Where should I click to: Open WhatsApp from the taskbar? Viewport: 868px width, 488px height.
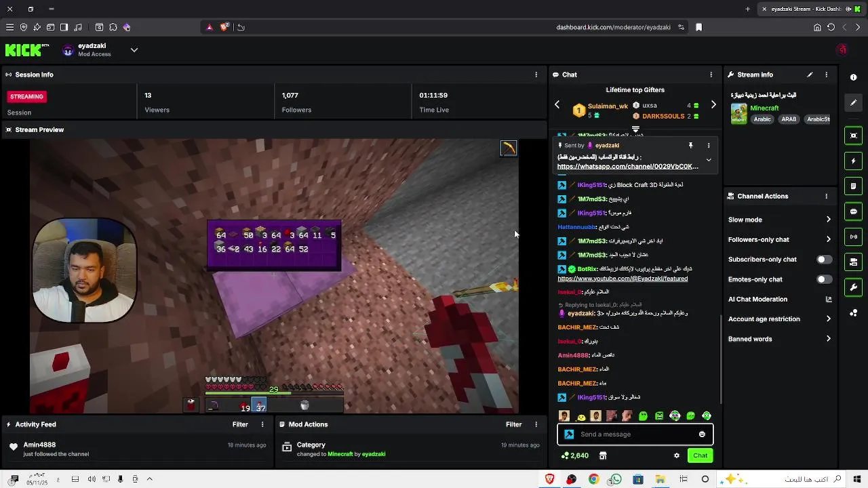pyautogui.click(x=615, y=479)
